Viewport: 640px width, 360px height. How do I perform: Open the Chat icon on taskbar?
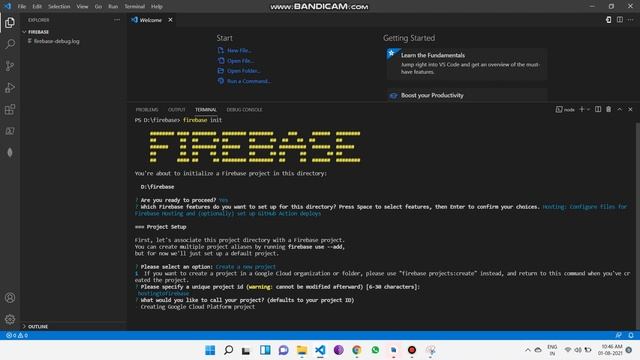click(283, 350)
